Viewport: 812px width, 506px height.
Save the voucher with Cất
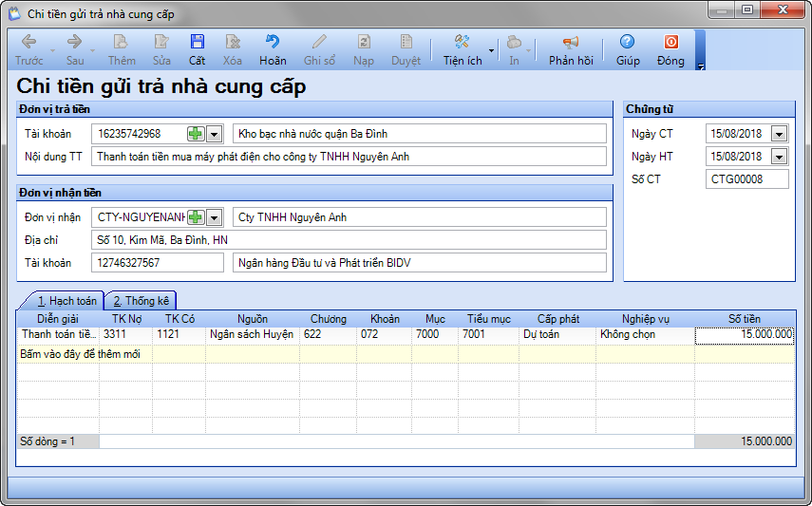pyautogui.click(x=197, y=49)
